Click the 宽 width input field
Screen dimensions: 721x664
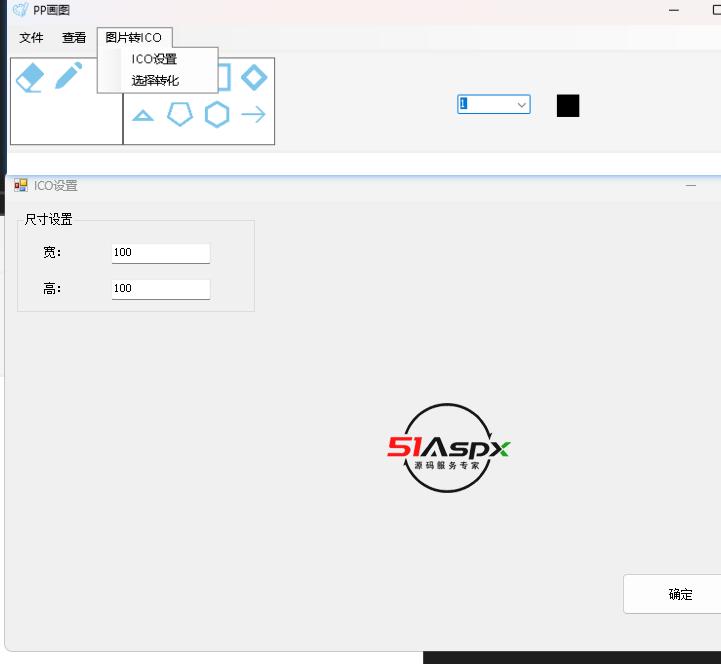click(x=161, y=253)
